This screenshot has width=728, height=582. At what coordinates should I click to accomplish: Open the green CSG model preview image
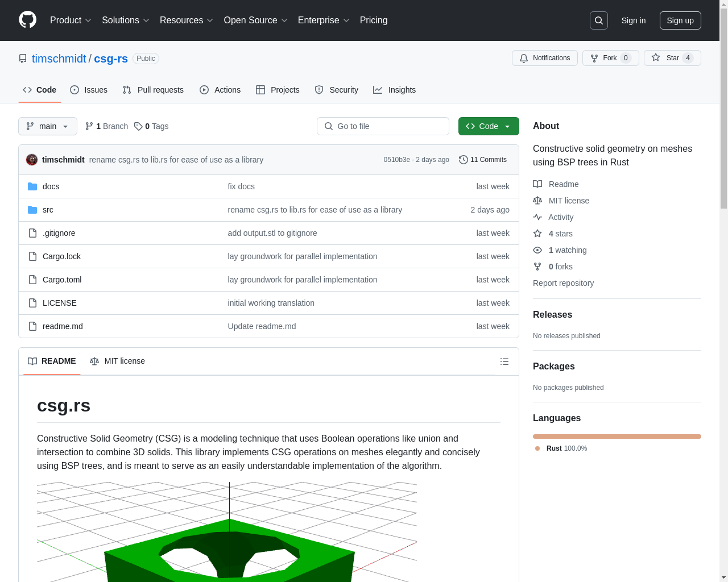pos(227,532)
